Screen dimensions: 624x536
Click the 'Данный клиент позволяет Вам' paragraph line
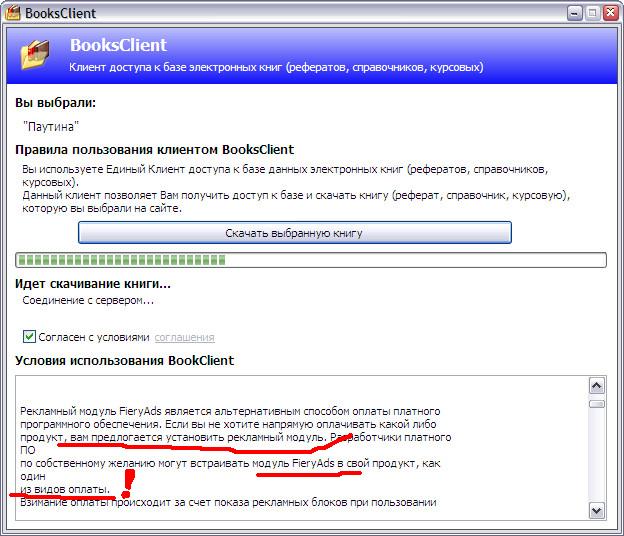point(296,195)
